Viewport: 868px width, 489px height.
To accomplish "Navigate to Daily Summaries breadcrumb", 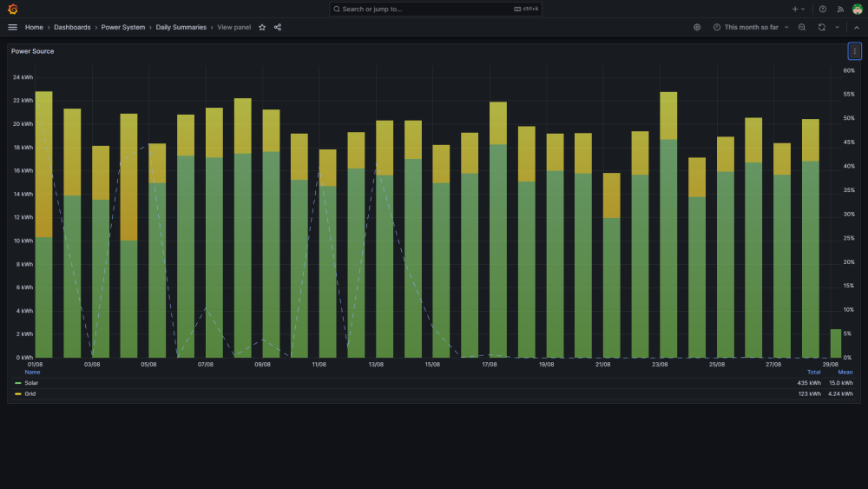I will tap(181, 27).
